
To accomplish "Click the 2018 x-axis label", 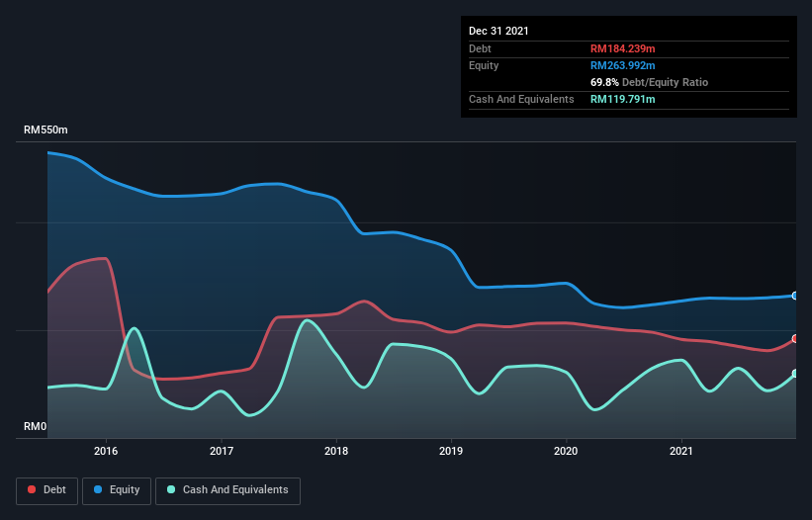I will tap(336, 451).
